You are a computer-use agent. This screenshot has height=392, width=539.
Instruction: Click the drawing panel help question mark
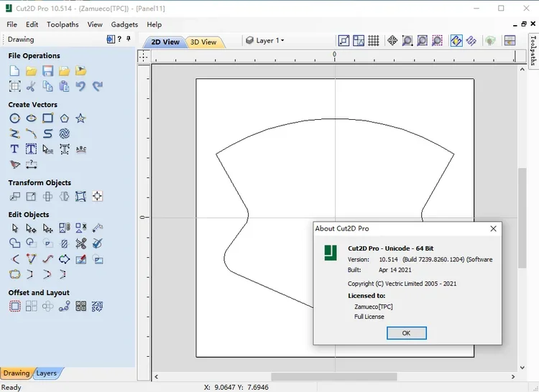tap(119, 39)
